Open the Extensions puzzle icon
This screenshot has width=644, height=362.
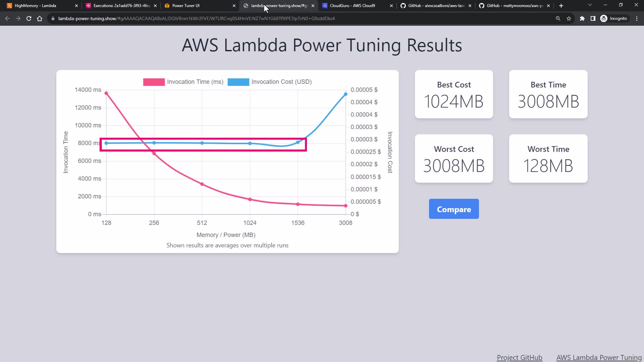(x=582, y=18)
